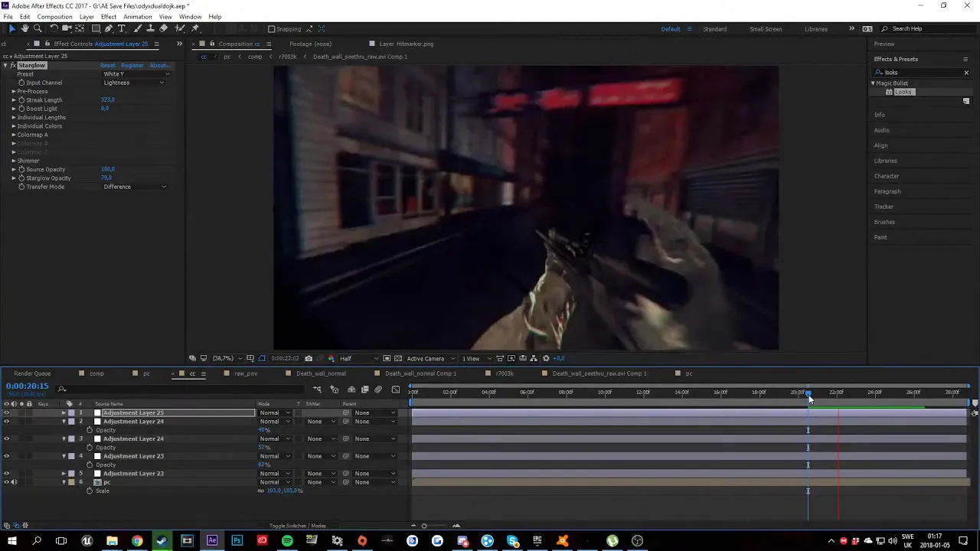This screenshot has height=551, width=980.
Task: Open the Preset White Y dropdown
Action: (x=136, y=74)
